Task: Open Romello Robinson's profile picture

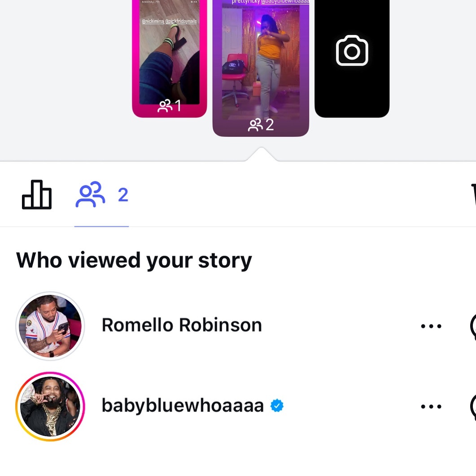Action: pyautogui.click(x=50, y=326)
